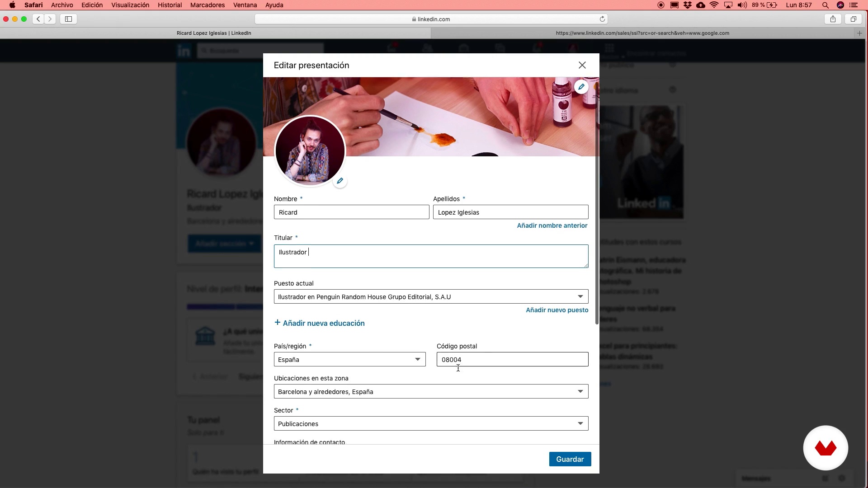Show all tabs overview icon
Image resolution: width=868 pixels, height=488 pixels.
click(x=853, y=19)
